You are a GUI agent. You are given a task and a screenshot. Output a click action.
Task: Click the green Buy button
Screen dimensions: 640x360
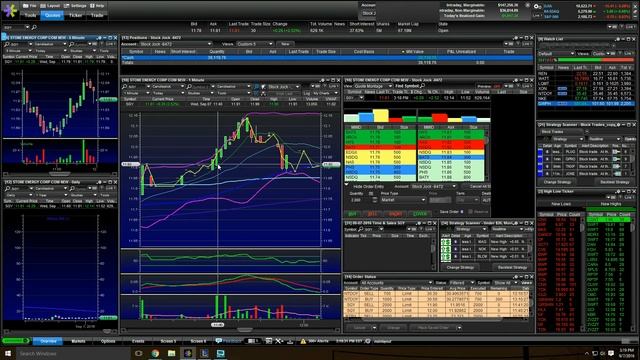(352, 213)
